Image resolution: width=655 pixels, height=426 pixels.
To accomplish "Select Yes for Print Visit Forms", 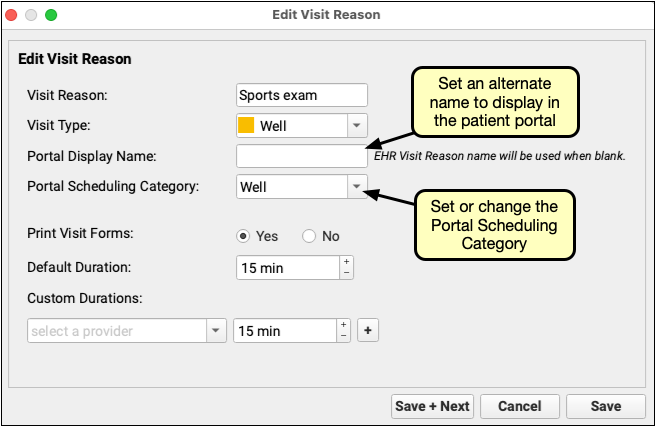I will pyautogui.click(x=243, y=236).
